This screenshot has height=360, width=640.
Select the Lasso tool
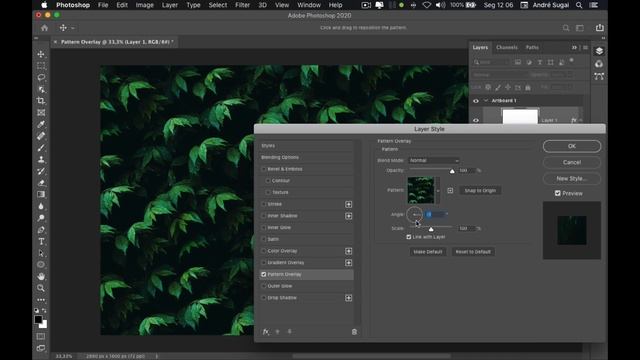pos(41,78)
